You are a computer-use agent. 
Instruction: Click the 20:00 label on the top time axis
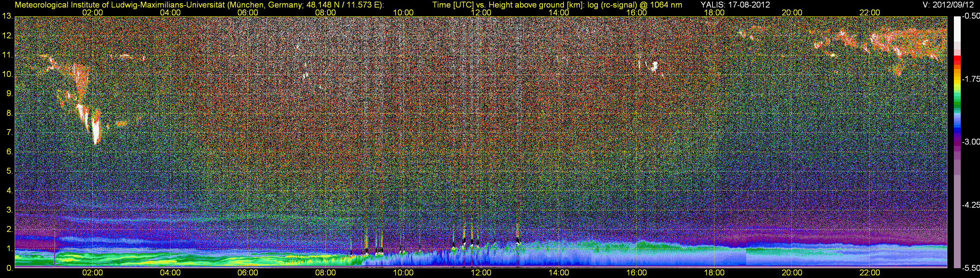[792, 12]
